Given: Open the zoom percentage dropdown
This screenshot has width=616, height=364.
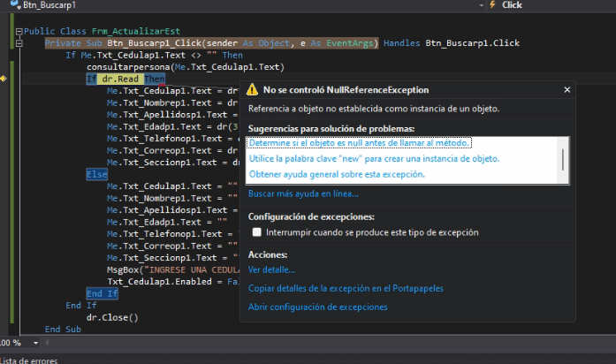Looking at the screenshot, I should [35, 343].
